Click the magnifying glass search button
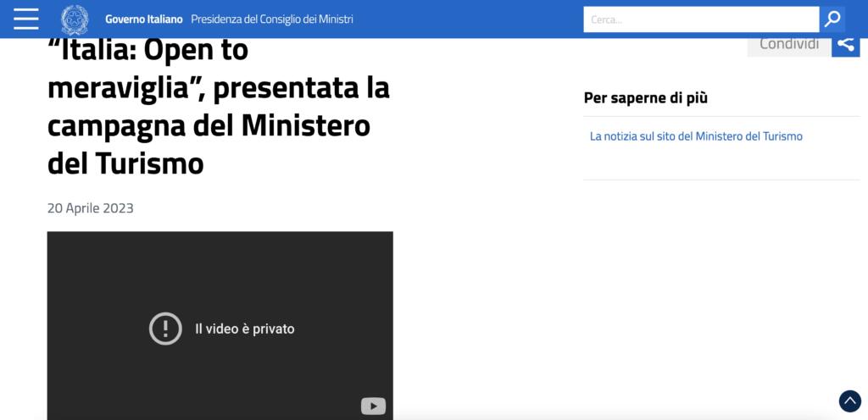The image size is (868, 420). [x=832, y=19]
